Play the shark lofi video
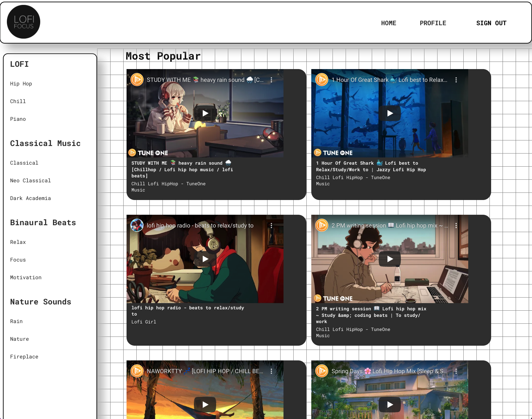Image resolution: width=532 pixels, height=419 pixels. [x=390, y=113]
